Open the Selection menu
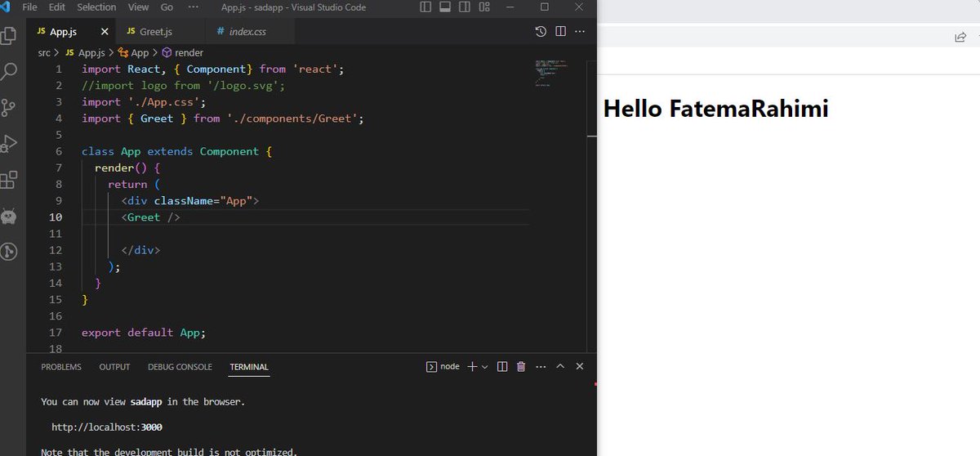The image size is (980, 456). (x=96, y=7)
